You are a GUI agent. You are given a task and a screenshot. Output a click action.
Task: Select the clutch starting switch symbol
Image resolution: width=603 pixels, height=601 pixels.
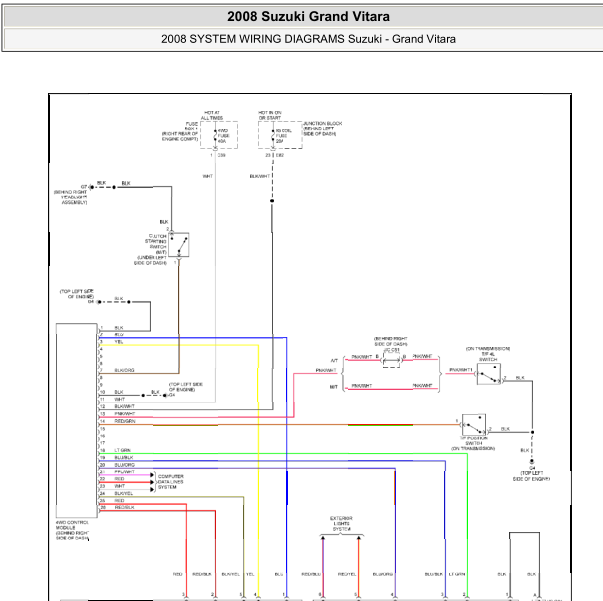[x=179, y=245]
